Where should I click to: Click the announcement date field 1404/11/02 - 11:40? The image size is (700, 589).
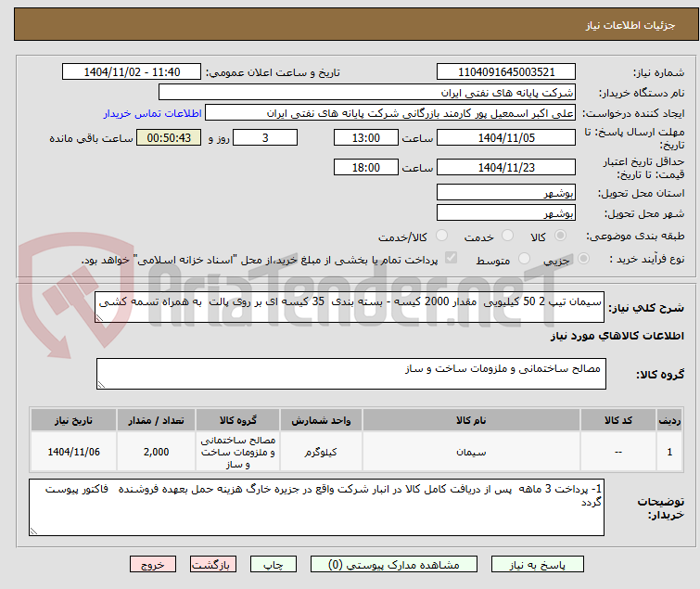tap(132, 72)
